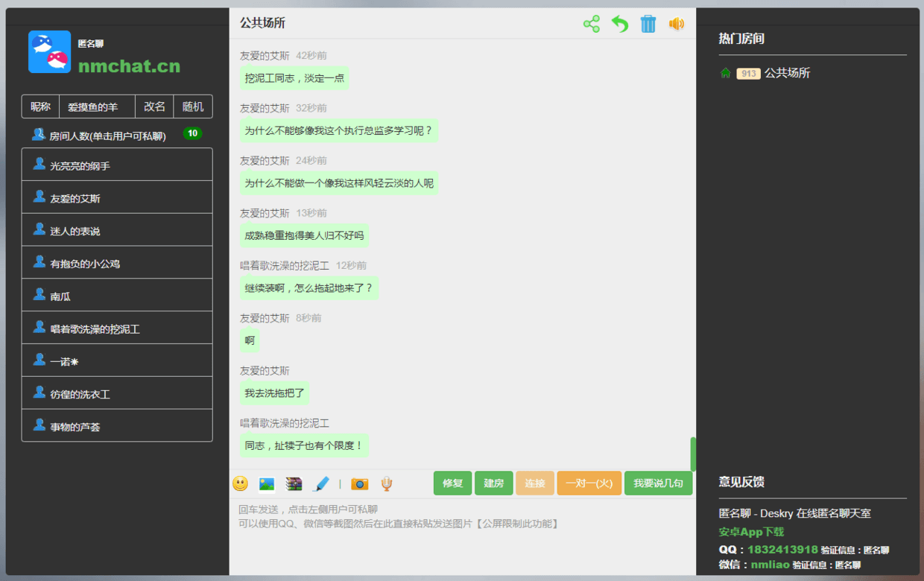The width and height of the screenshot is (924, 581).
Task: Click the compressed file attachment icon
Action: click(x=294, y=483)
